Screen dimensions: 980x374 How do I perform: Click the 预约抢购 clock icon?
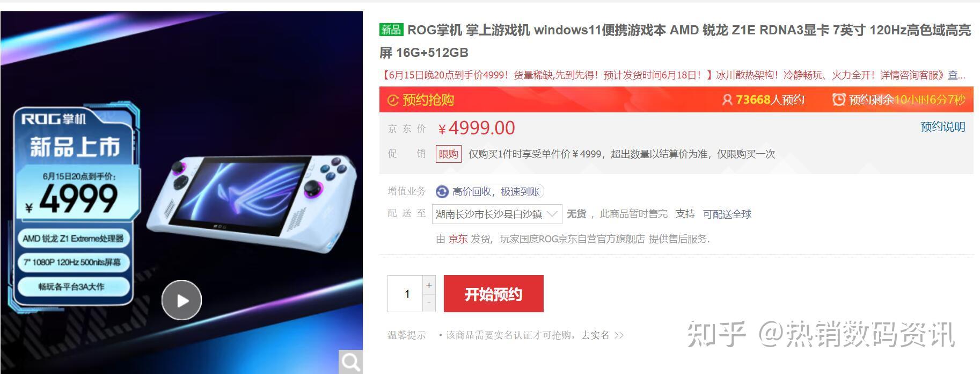[393, 100]
